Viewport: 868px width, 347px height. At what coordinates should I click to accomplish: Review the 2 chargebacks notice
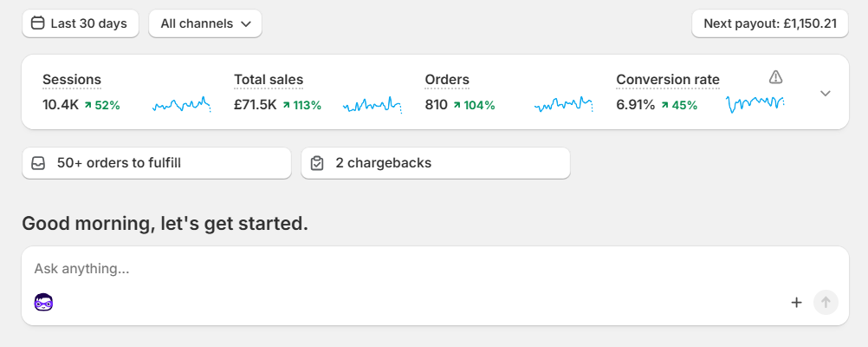pyautogui.click(x=436, y=163)
